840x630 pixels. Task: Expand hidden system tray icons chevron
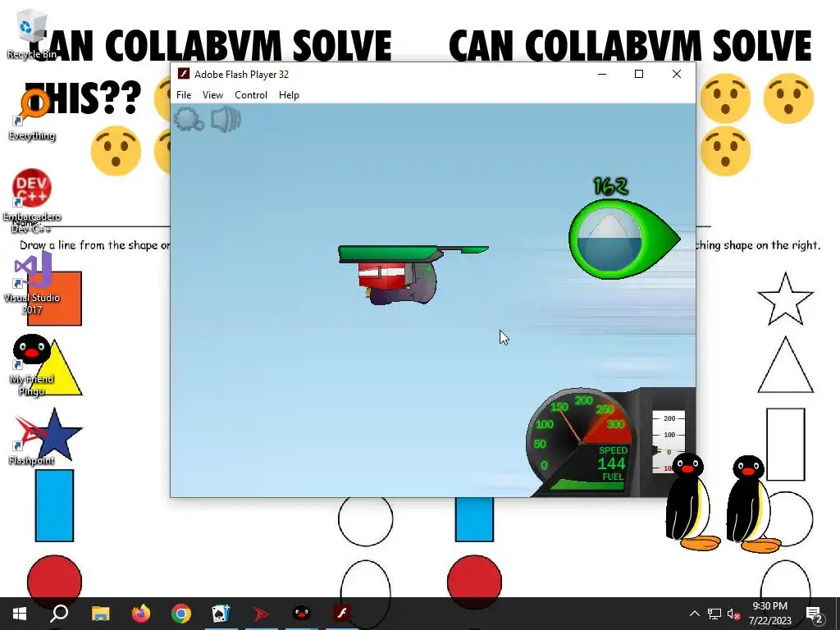click(694, 614)
